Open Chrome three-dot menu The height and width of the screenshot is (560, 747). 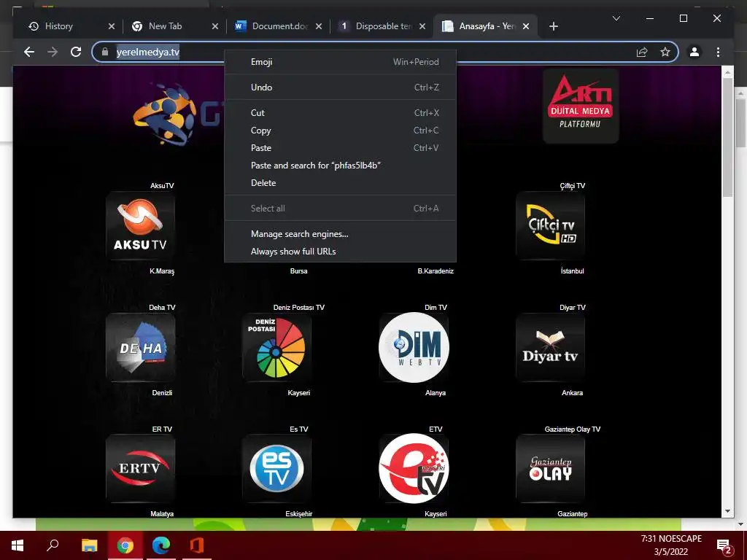click(718, 52)
